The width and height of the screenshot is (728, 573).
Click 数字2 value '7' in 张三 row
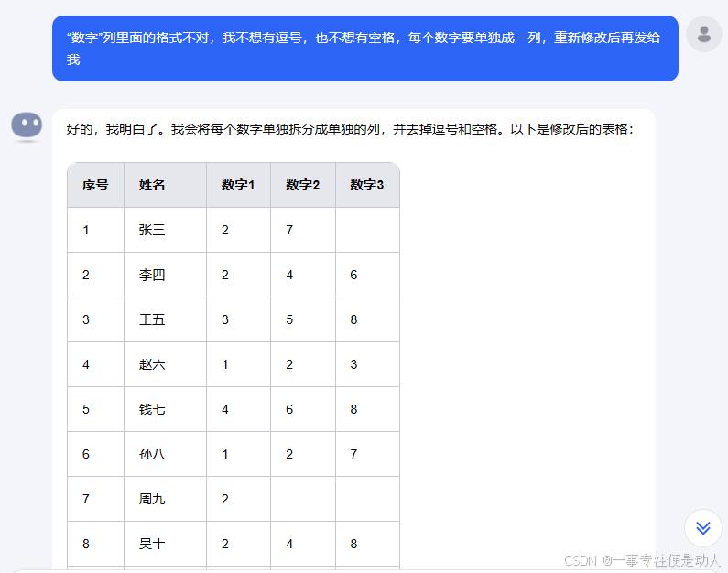pos(303,230)
